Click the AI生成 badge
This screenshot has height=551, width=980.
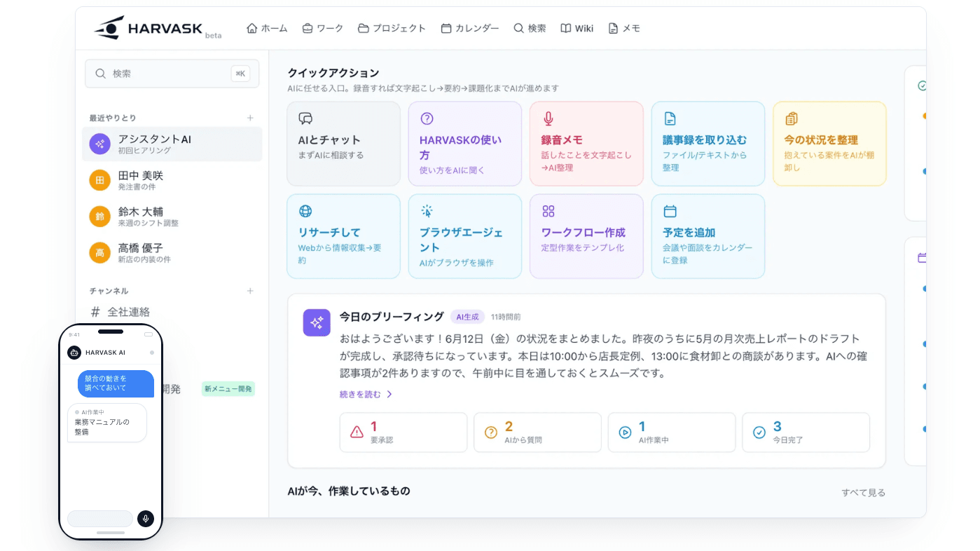(467, 317)
